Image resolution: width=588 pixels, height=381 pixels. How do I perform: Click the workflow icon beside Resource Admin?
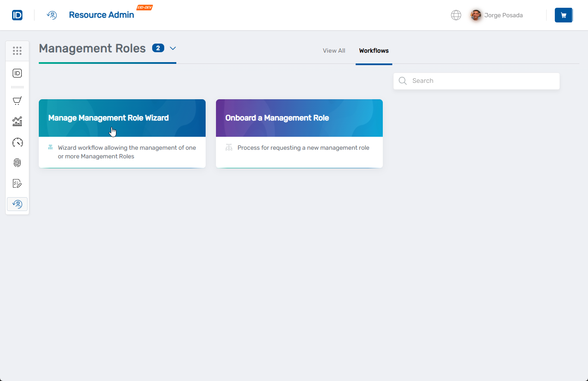click(52, 15)
